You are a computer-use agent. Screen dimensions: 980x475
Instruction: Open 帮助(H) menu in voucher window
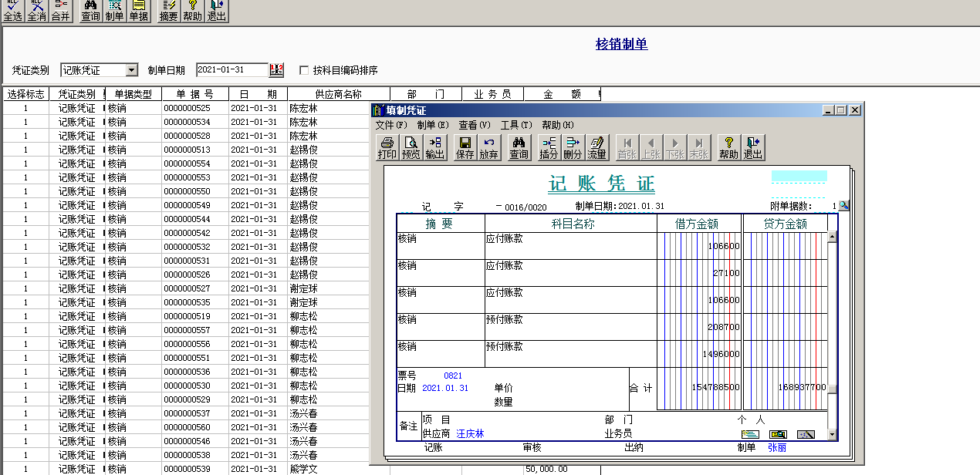[x=558, y=125]
